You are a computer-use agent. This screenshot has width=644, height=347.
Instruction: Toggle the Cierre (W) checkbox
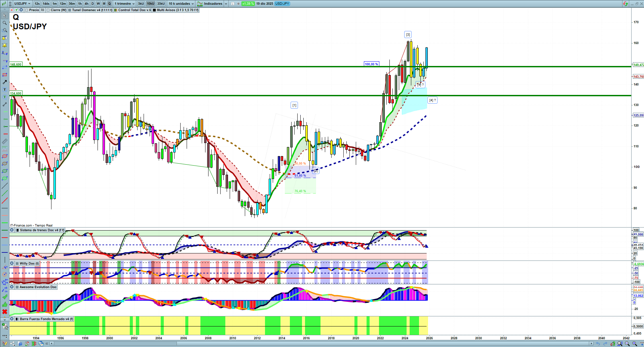[x=48, y=10]
